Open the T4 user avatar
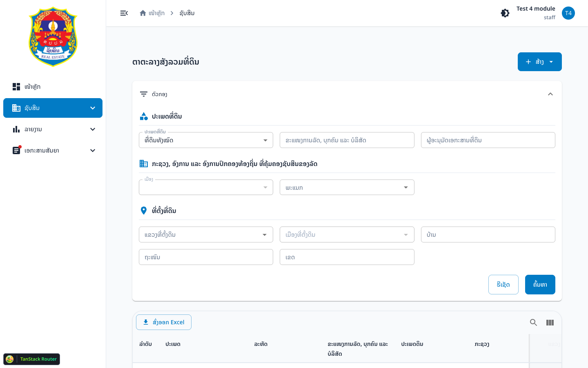Image resolution: width=588 pixels, height=368 pixels. [x=568, y=13]
